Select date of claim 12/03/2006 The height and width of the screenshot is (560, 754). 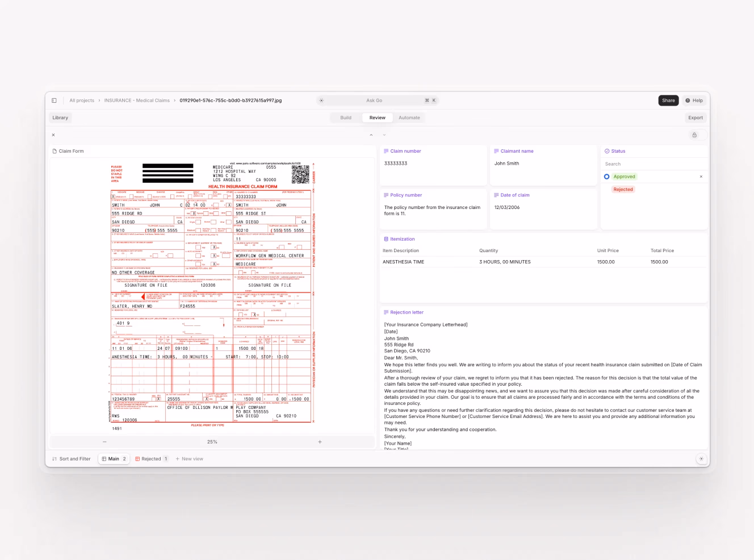coord(507,207)
